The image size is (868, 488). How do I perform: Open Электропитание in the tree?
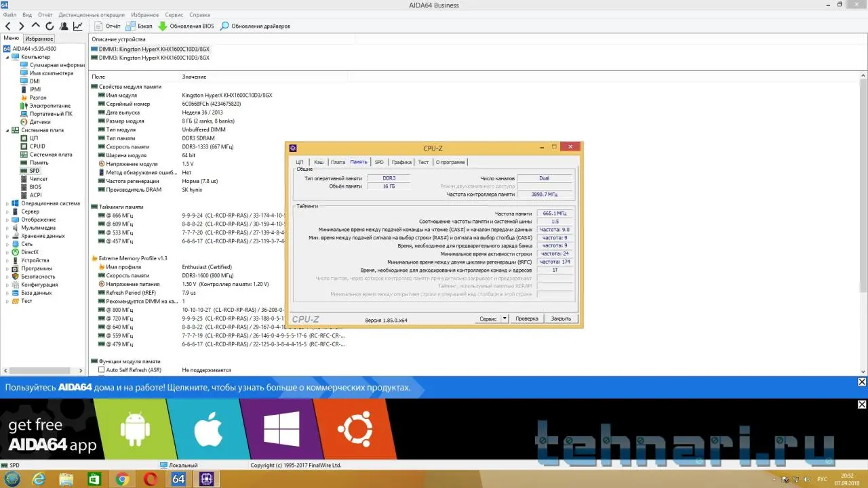pyautogui.click(x=50, y=106)
